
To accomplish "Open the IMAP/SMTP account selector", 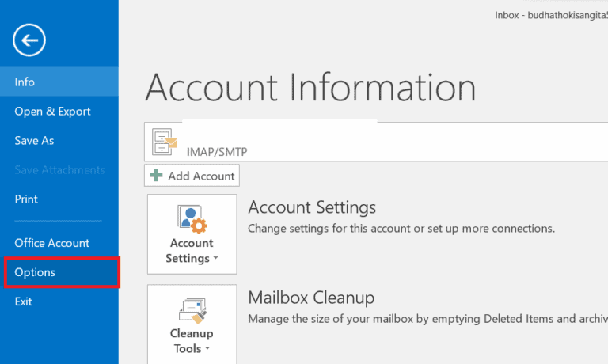I will [x=376, y=142].
